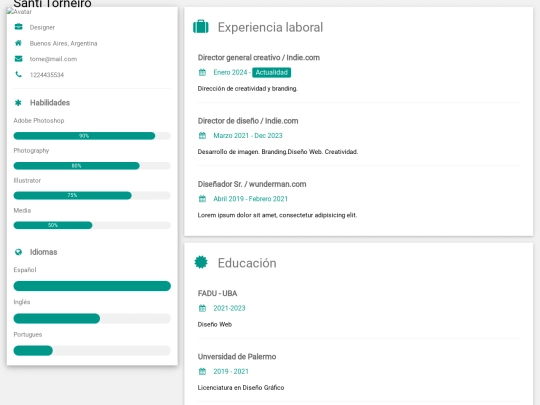540x405 pixels.
Task: Click calendar icon beside Marzo 2021
Action: 202,135
